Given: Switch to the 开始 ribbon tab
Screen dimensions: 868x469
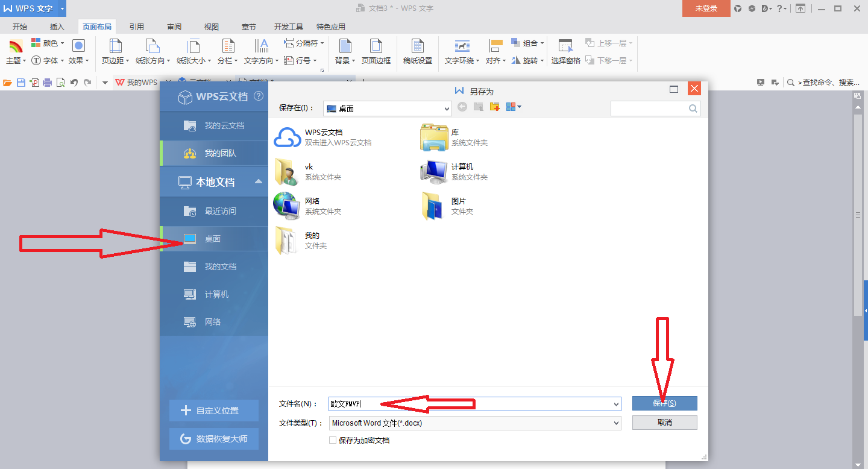Looking at the screenshot, I should click(20, 27).
